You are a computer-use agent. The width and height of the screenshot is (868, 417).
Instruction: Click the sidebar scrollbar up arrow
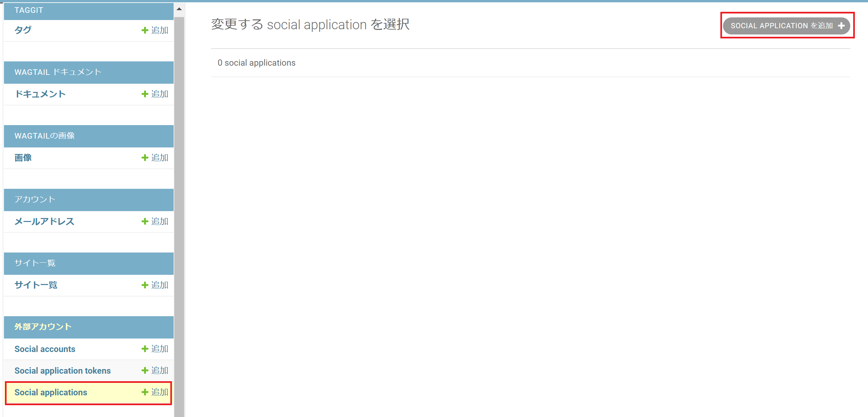pyautogui.click(x=179, y=9)
